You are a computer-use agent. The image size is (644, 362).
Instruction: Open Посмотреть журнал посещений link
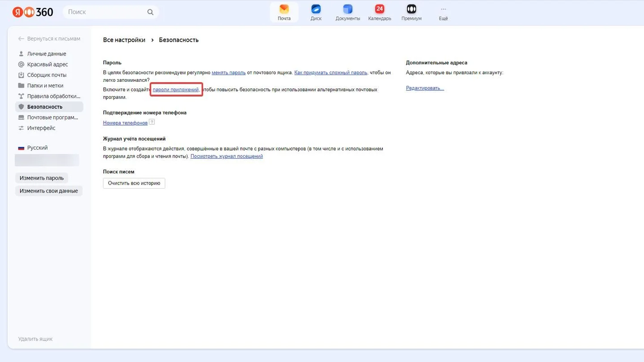[x=227, y=156]
